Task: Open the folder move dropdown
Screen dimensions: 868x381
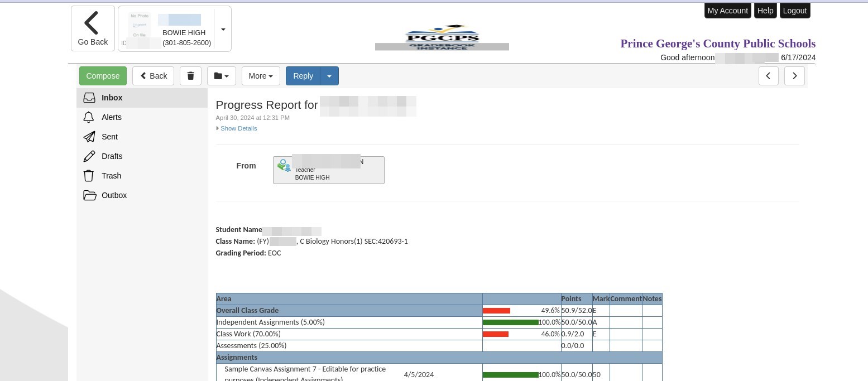Action: tap(221, 76)
